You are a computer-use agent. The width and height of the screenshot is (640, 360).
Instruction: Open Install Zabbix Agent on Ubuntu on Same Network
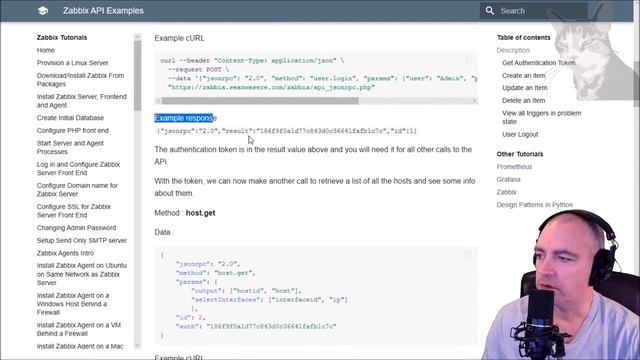click(x=82, y=274)
